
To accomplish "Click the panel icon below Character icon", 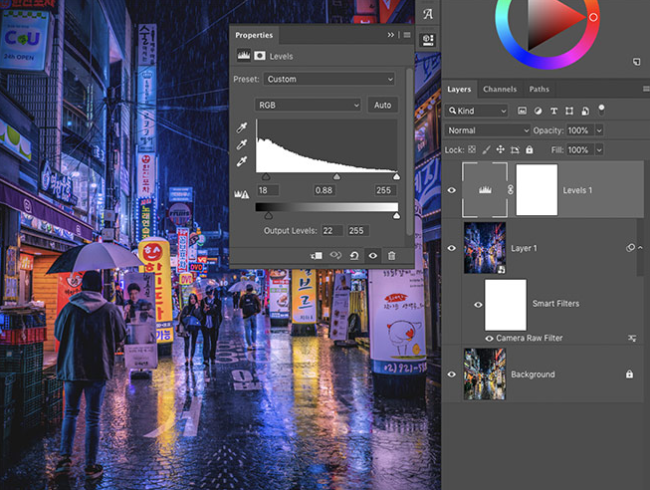I will click(x=428, y=40).
